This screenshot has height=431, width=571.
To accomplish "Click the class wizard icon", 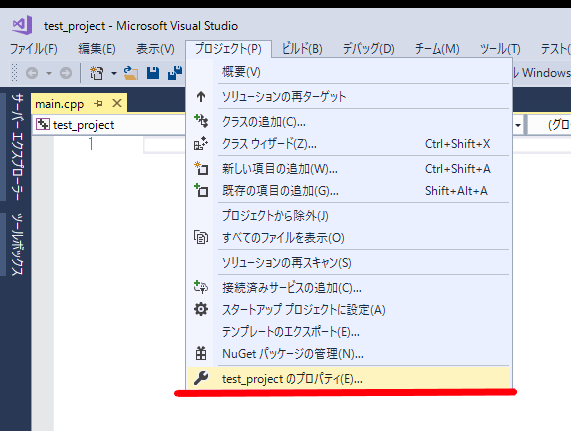I will pyautogui.click(x=201, y=143).
